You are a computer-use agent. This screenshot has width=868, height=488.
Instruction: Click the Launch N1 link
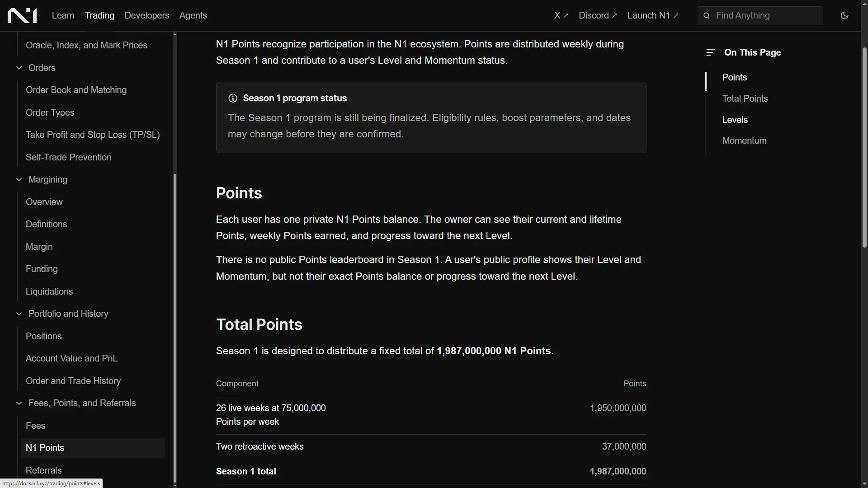click(653, 15)
